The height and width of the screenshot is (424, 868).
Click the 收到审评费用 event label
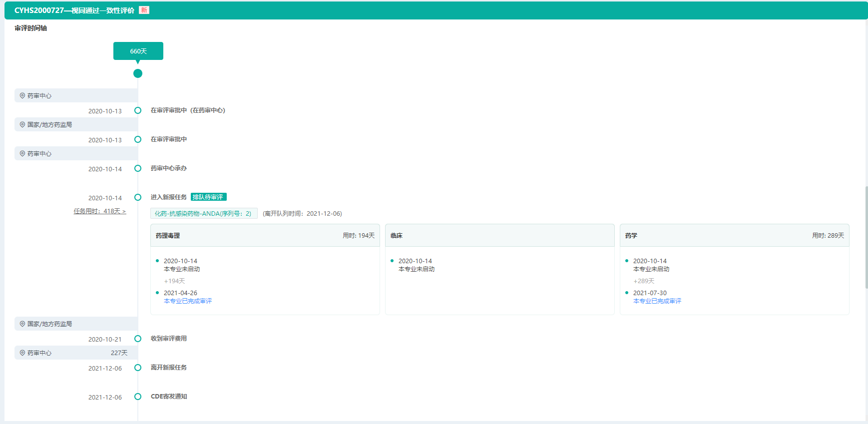[169, 339]
